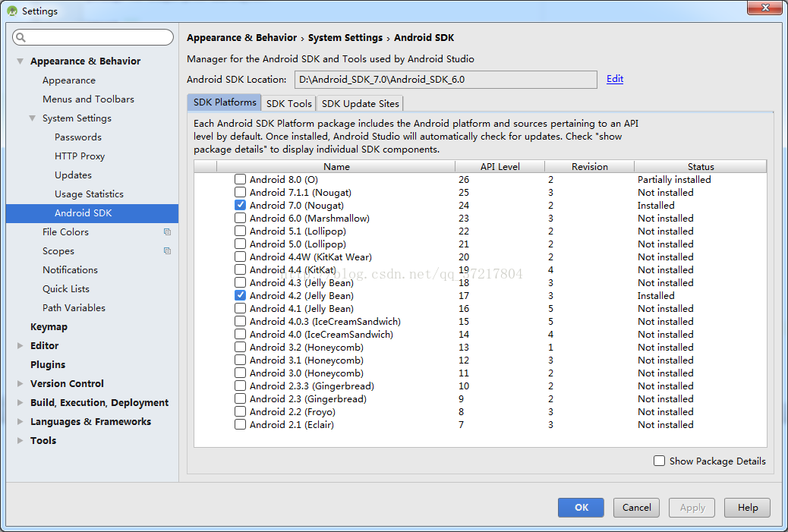Switch to the SDK Platforms tab
788x532 pixels.
pos(224,102)
